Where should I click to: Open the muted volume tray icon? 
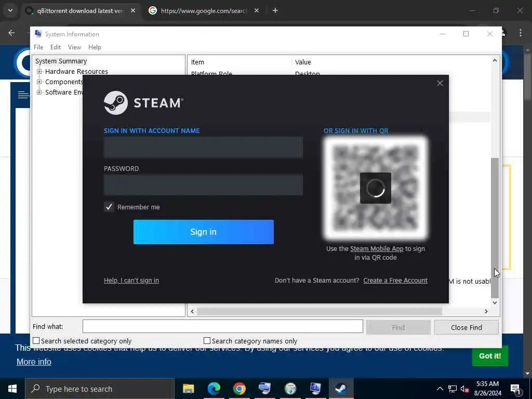pyautogui.click(x=465, y=389)
